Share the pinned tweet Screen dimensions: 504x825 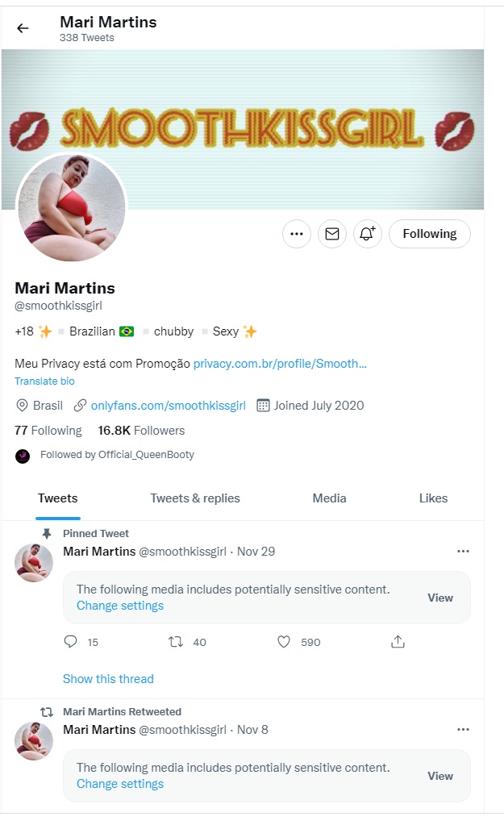(x=398, y=641)
